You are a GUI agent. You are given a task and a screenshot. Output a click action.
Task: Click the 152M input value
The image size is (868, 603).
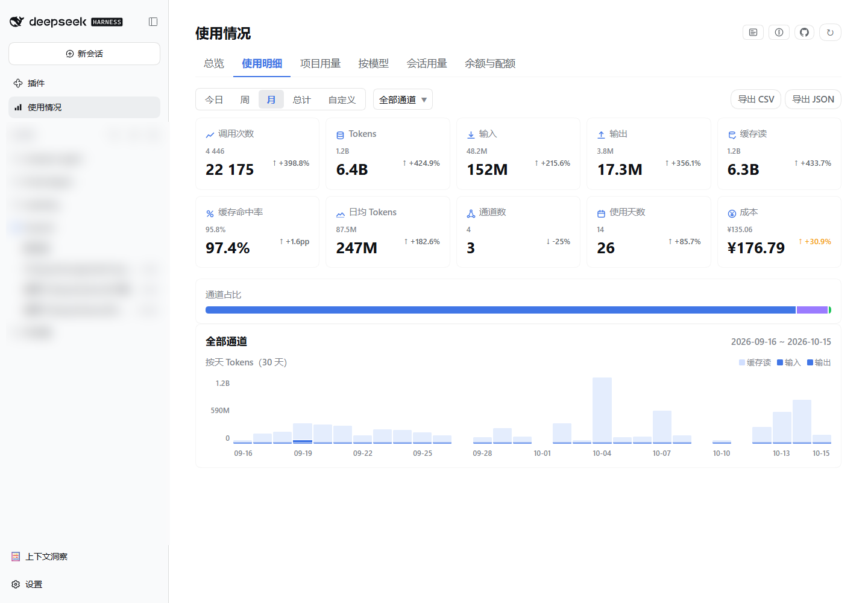coord(487,170)
